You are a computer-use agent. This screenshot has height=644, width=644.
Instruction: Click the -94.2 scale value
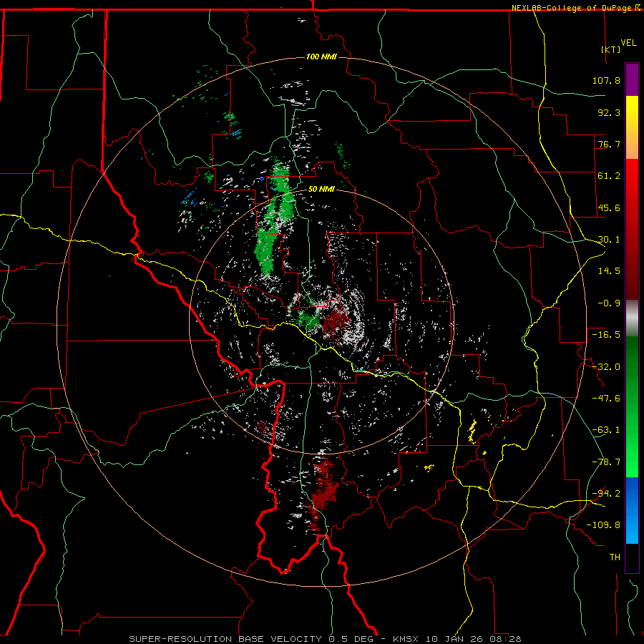point(606,494)
